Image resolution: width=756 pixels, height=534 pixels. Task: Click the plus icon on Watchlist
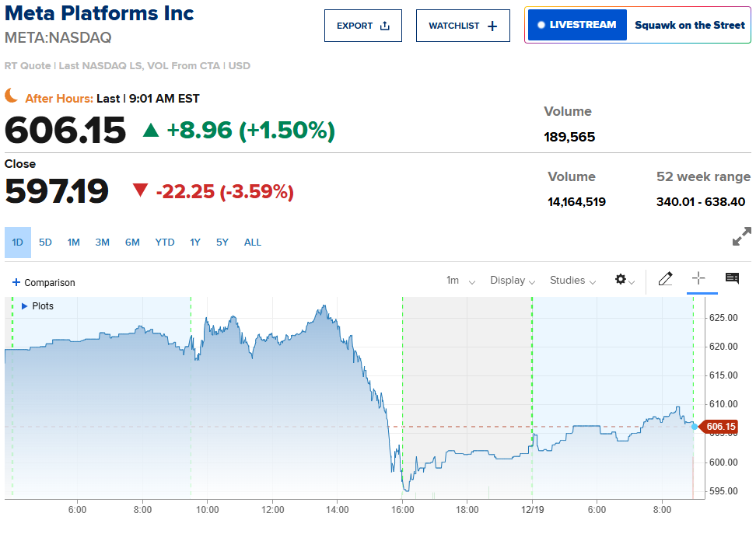click(492, 26)
